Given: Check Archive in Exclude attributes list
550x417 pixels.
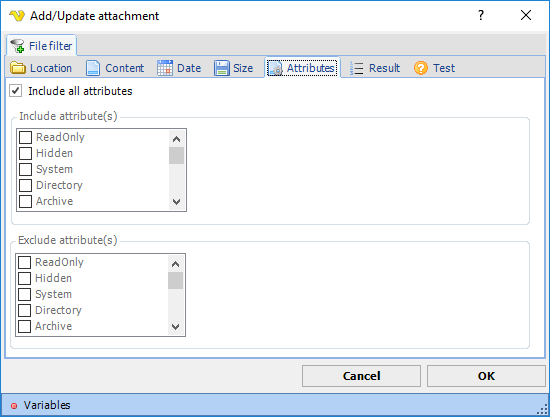Looking at the screenshot, I should (x=24, y=326).
